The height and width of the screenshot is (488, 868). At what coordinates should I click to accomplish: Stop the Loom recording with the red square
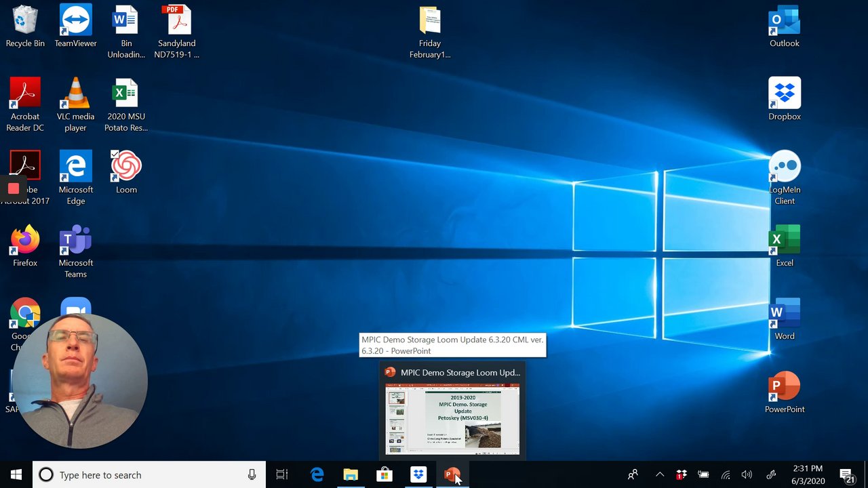13,188
